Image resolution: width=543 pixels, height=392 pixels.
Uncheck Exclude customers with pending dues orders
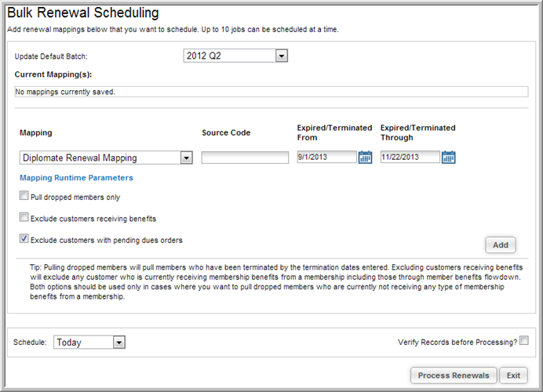(x=24, y=239)
